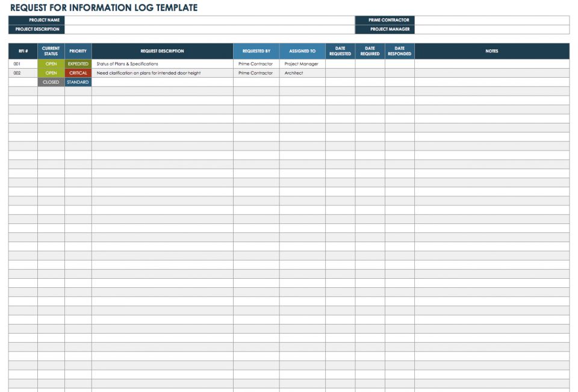
Task: Select the Project Description entry field
Action: tap(210, 30)
